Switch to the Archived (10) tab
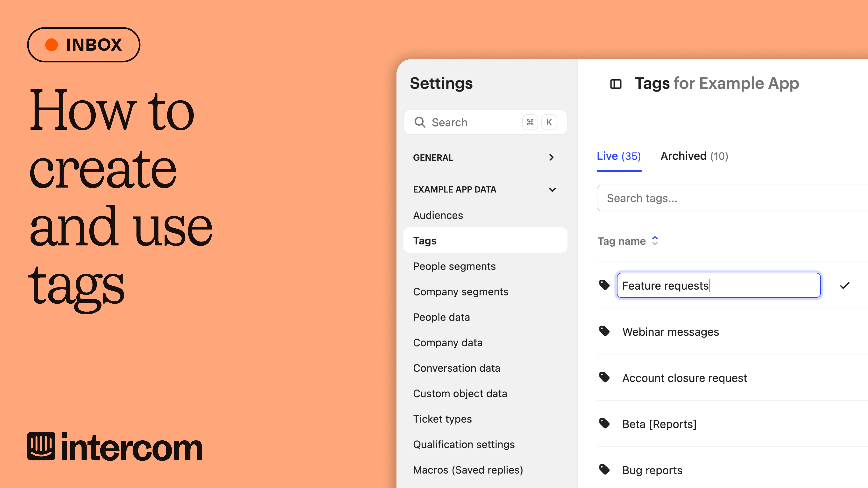The width and height of the screenshot is (868, 488). pos(694,156)
